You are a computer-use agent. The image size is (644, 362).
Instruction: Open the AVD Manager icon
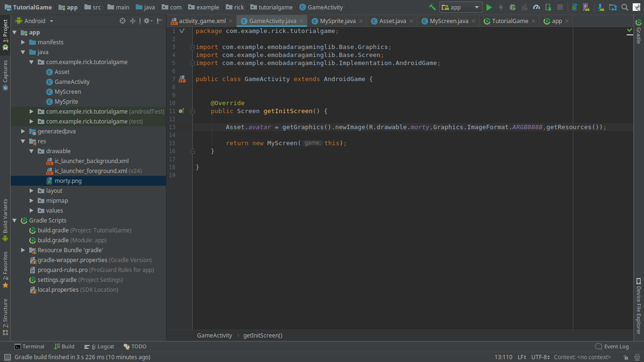[x=586, y=8]
